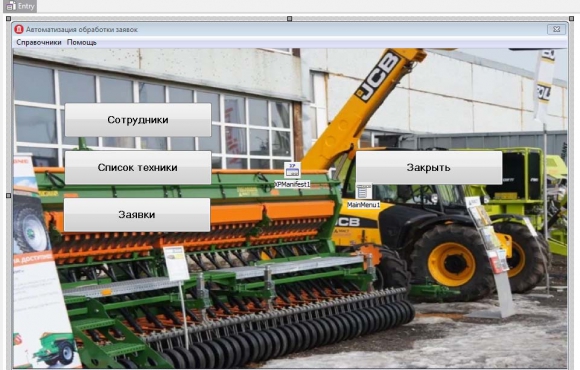Click the XPManifest1 component caption label
Screen dimensions: 580x370
tap(292, 184)
